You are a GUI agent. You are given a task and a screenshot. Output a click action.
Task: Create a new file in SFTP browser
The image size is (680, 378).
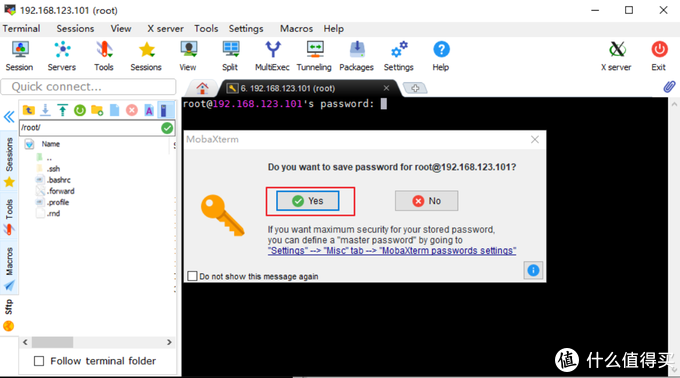click(114, 110)
